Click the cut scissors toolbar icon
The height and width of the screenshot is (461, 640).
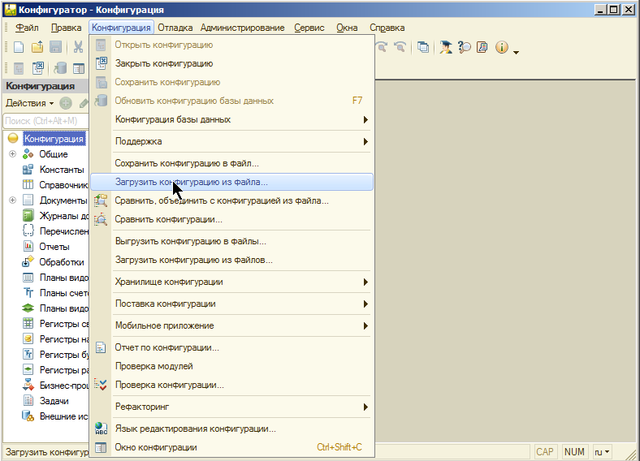click(x=78, y=47)
